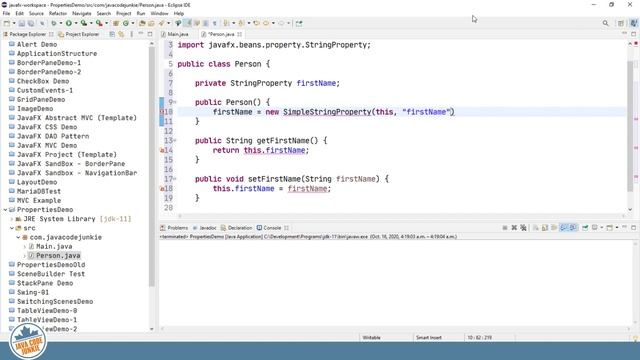
Task: Close the Person.java editor tab
Action: click(240, 34)
